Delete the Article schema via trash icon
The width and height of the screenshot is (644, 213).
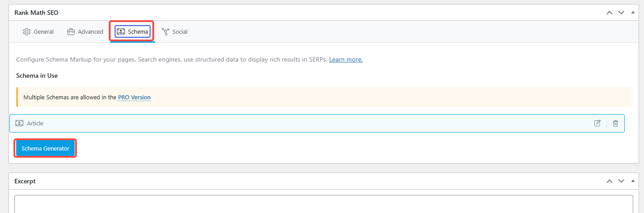pyautogui.click(x=615, y=123)
